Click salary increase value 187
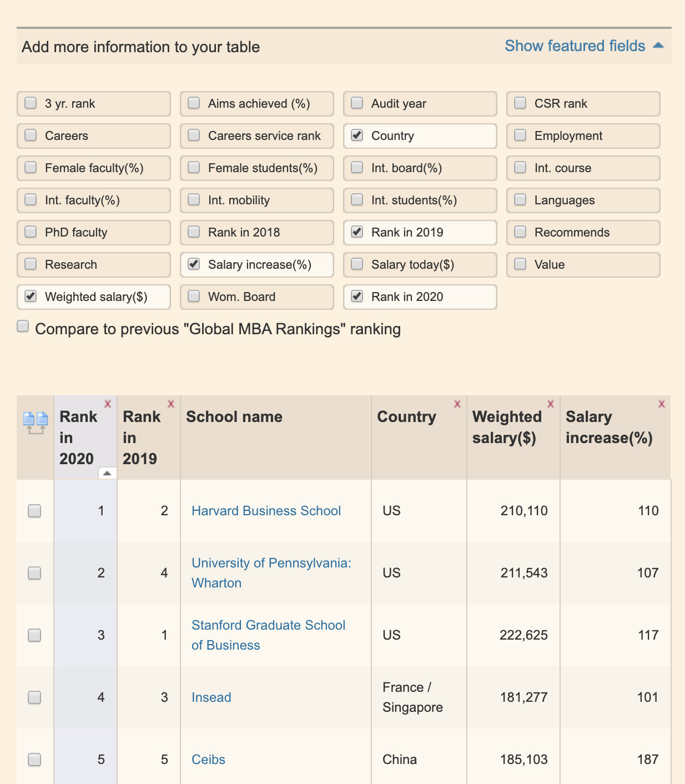685x784 pixels. click(x=648, y=760)
